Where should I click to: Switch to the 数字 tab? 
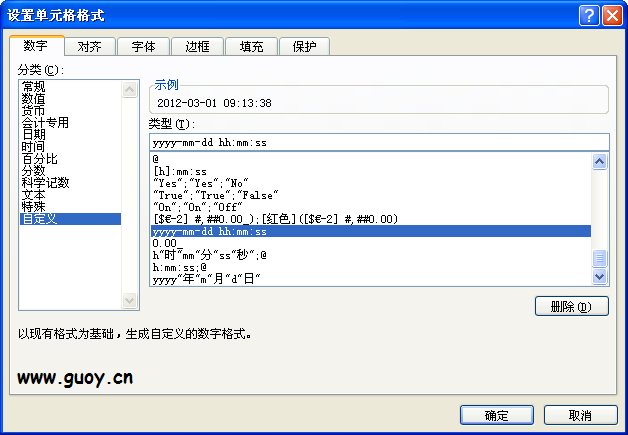(36, 46)
